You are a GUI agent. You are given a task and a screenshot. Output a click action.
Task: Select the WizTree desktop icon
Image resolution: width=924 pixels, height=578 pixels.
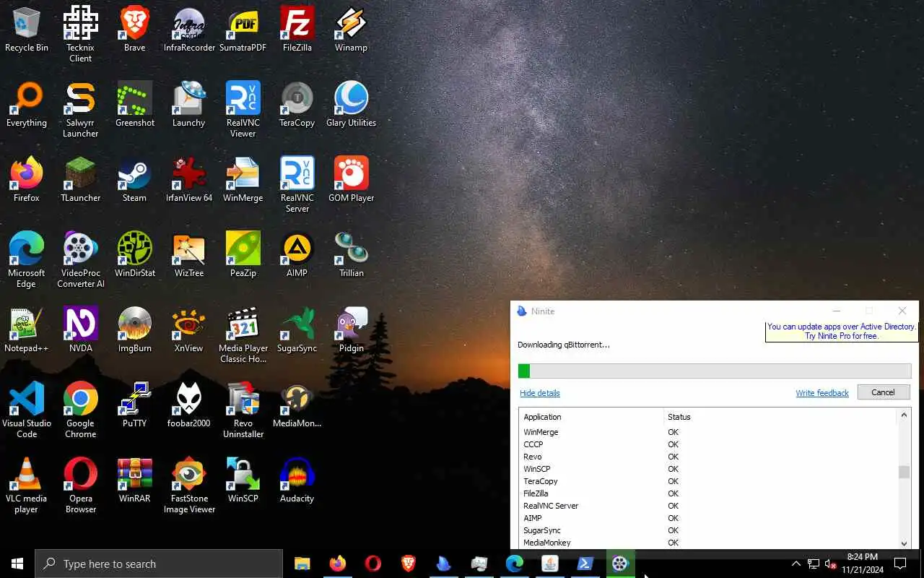[189, 256]
